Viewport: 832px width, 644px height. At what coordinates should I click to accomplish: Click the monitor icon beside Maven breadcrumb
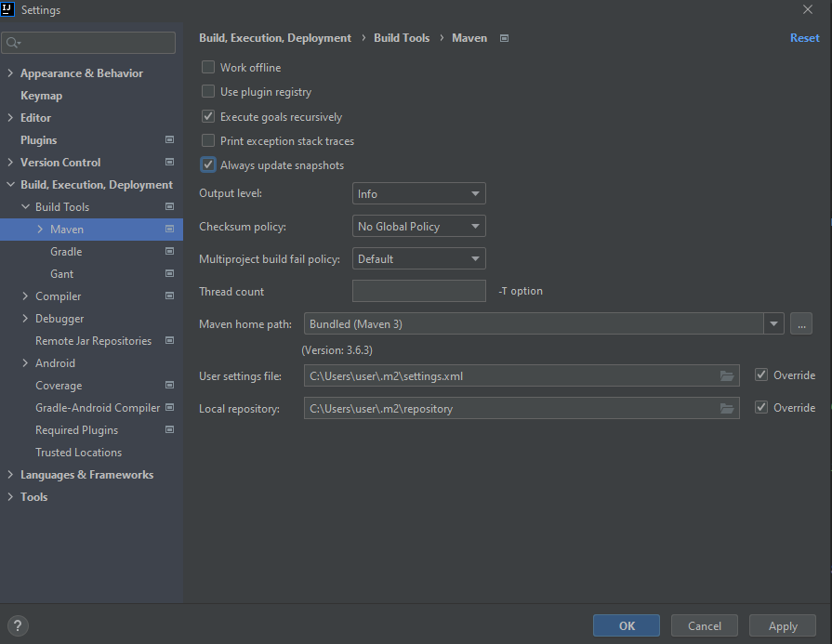point(503,38)
